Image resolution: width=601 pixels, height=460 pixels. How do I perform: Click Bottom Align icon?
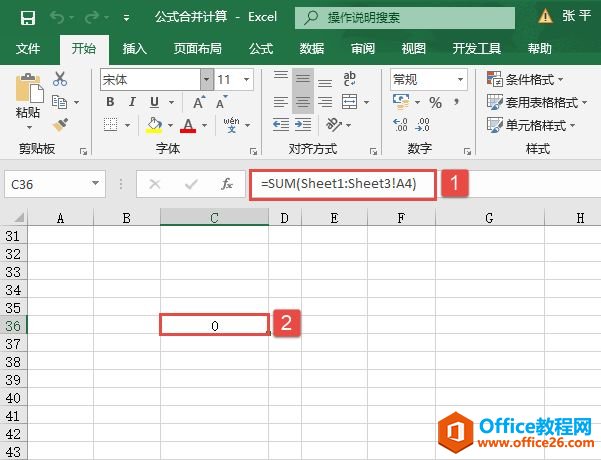point(325,83)
